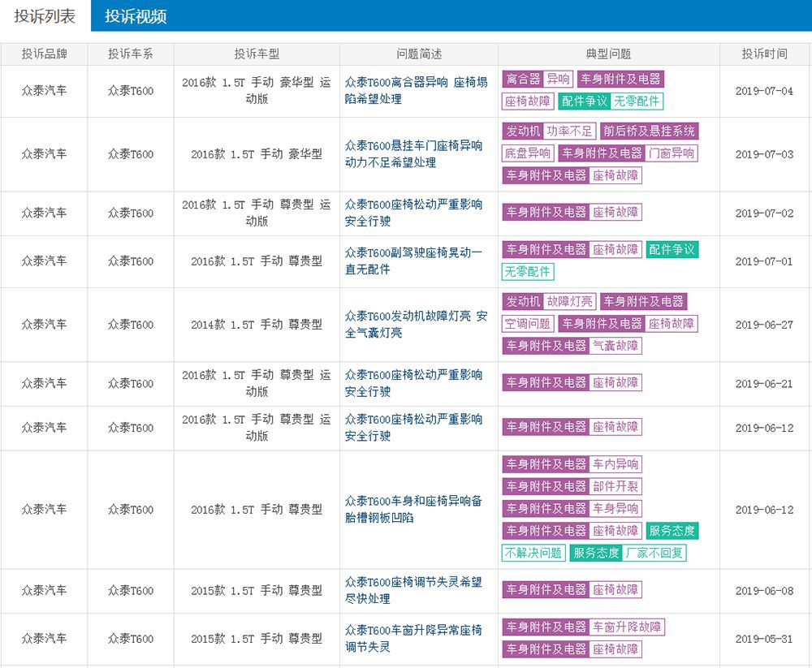Click the 投诉时间 column header
Viewport: 812px width, 668px height.
pos(764,54)
